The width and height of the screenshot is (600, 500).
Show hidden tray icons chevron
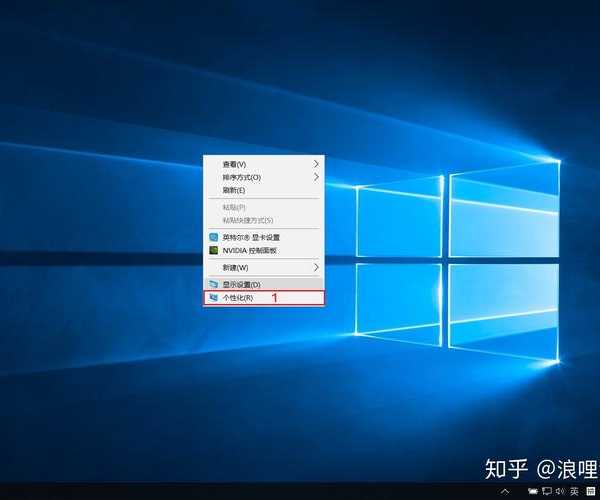[x=505, y=491]
